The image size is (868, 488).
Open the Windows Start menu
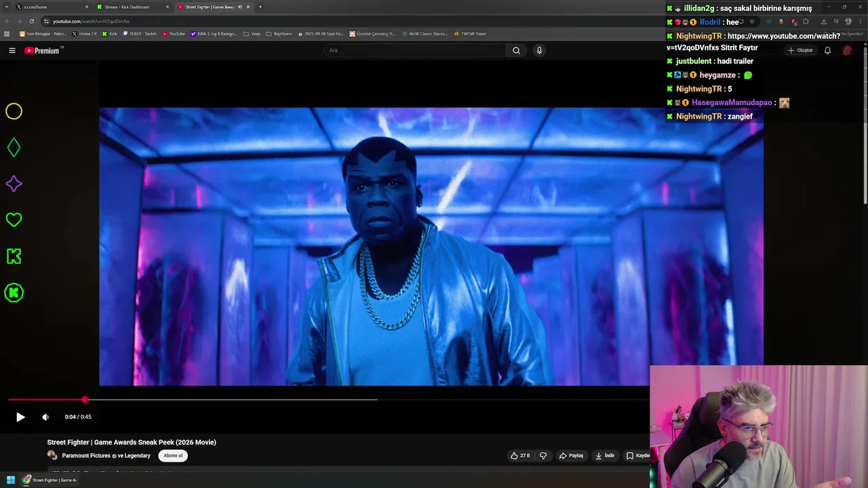(x=10, y=480)
